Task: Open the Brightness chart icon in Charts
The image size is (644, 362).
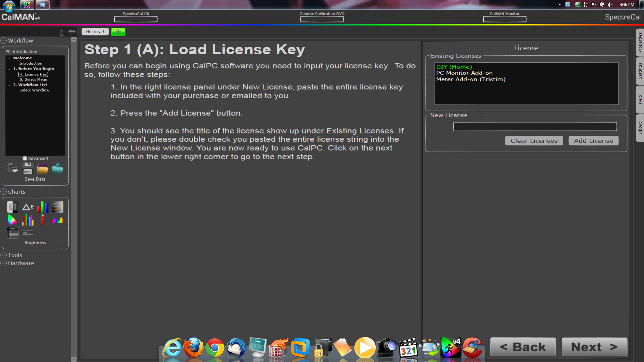Action: click(13, 207)
